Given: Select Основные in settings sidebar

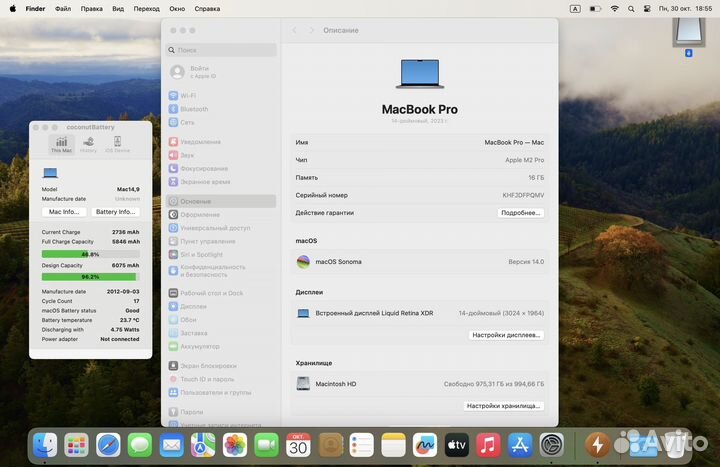Looking at the screenshot, I should pyautogui.click(x=221, y=201).
